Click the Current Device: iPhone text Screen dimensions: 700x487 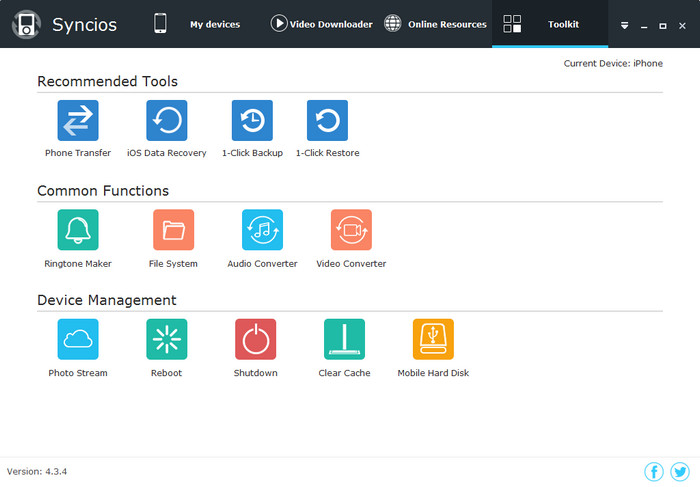pyautogui.click(x=613, y=63)
